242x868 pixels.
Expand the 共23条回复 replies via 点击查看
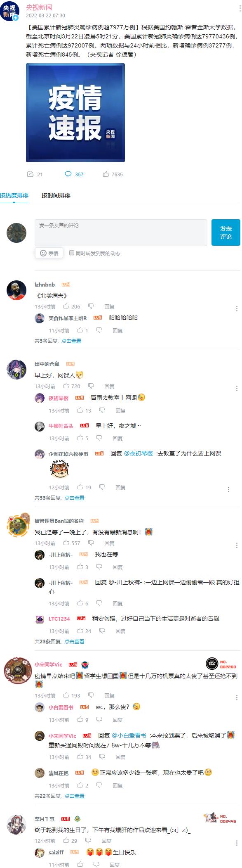coord(74,641)
